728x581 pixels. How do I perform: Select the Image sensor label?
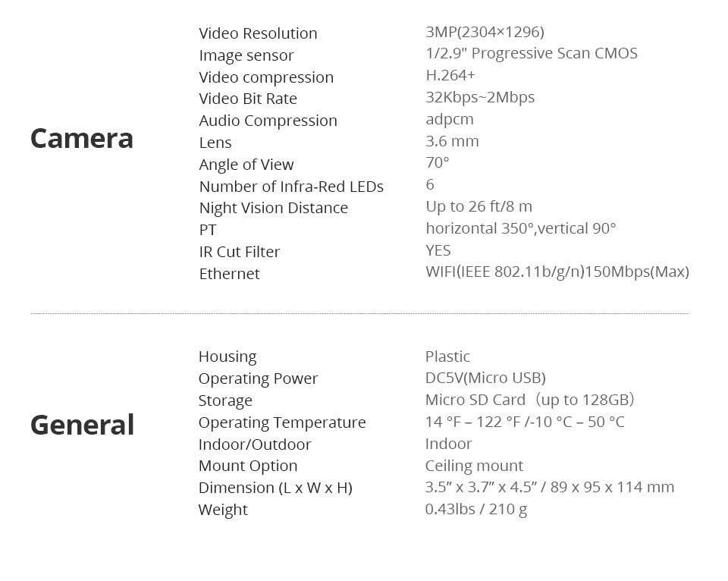246,55
